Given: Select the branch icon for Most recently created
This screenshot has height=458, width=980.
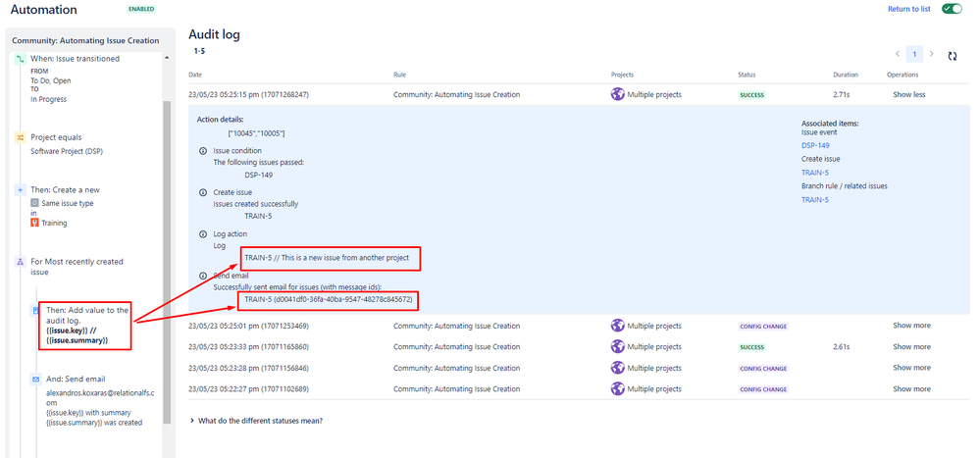Looking at the screenshot, I should click(x=20, y=262).
